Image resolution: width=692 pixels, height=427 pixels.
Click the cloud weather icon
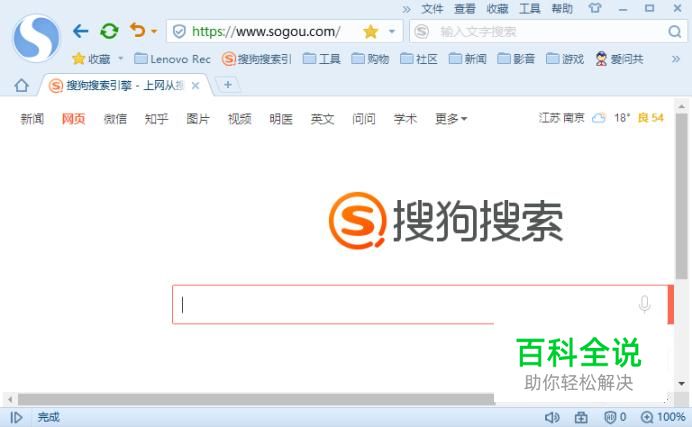point(599,118)
